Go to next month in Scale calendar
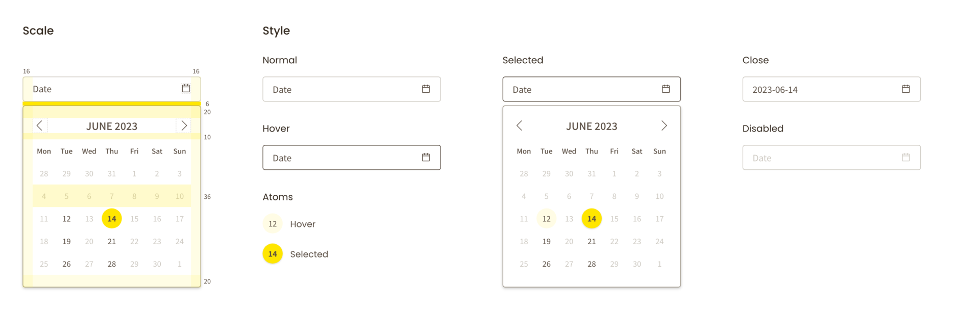 click(x=184, y=125)
